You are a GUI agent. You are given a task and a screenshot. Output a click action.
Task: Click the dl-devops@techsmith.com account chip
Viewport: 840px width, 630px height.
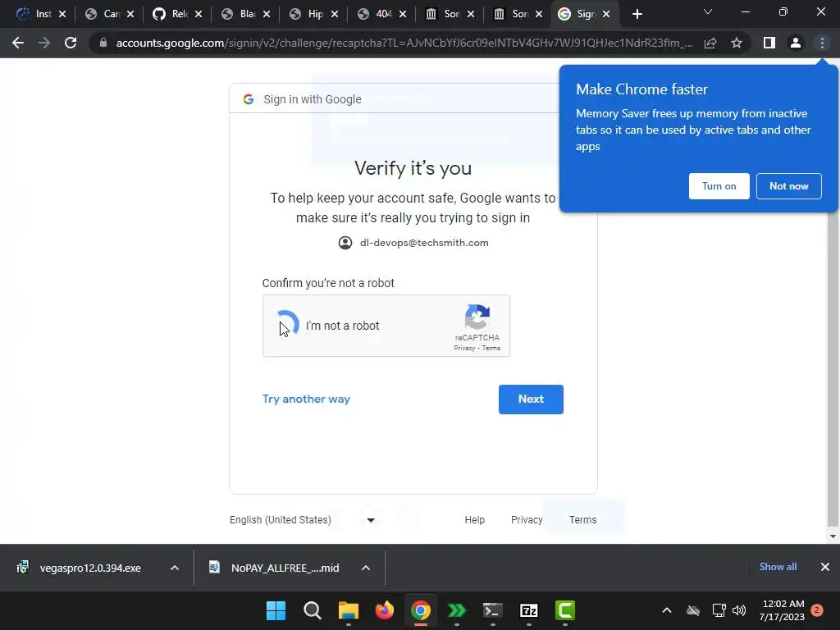(x=413, y=243)
